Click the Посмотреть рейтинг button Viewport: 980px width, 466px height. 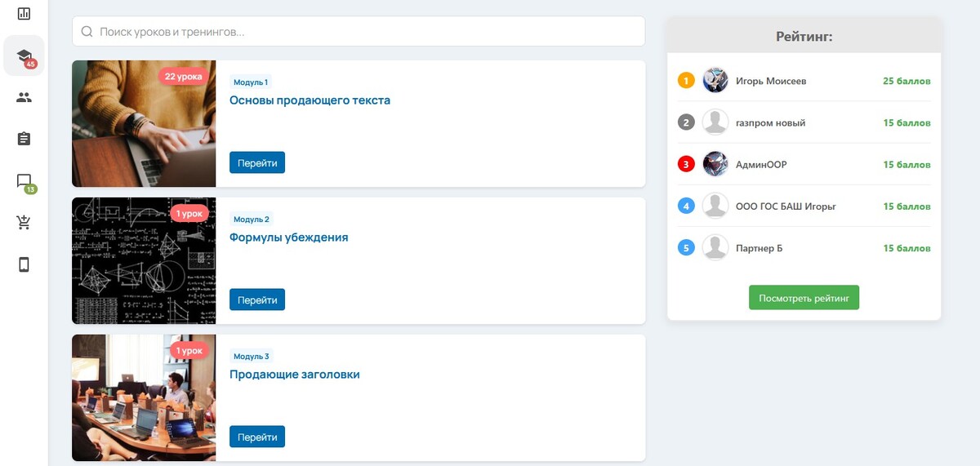[804, 298]
